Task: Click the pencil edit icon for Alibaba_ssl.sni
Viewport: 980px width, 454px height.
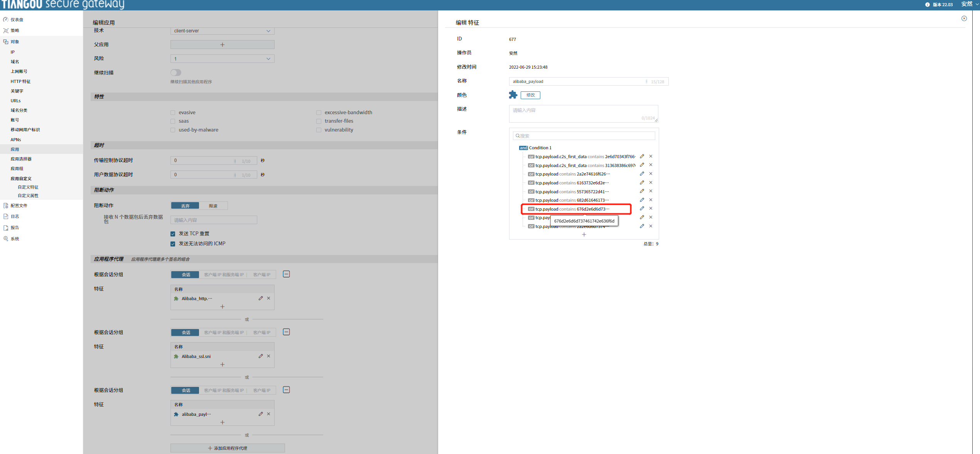Action: 261,356
